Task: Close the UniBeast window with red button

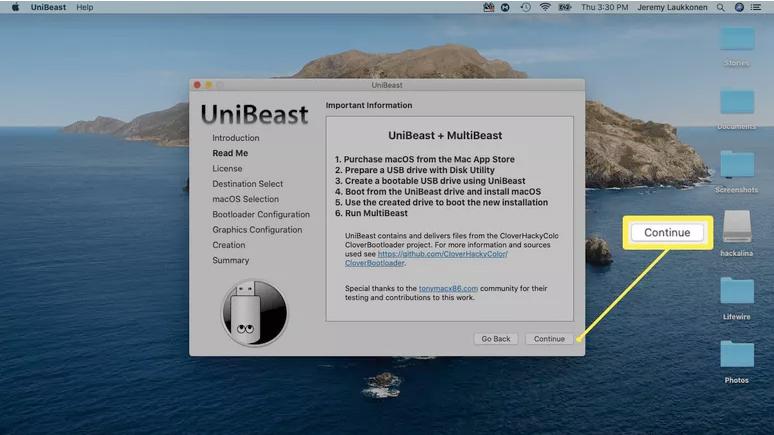Action: [197, 85]
